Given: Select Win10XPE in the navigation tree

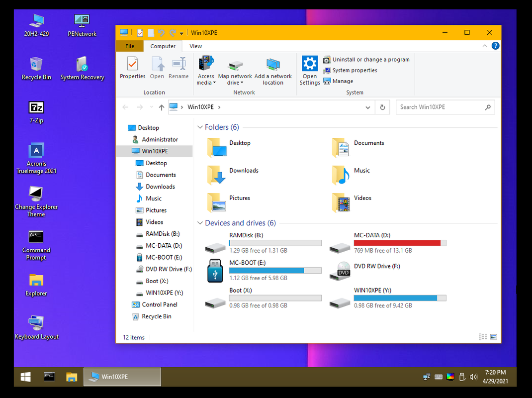Looking at the screenshot, I should click(x=155, y=151).
